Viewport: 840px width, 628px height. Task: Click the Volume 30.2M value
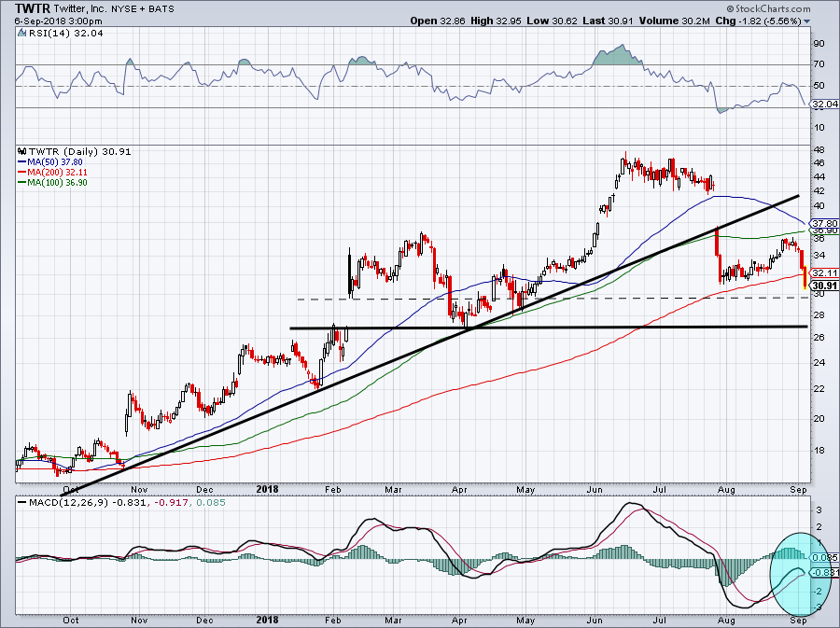pyautogui.click(x=675, y=21)
